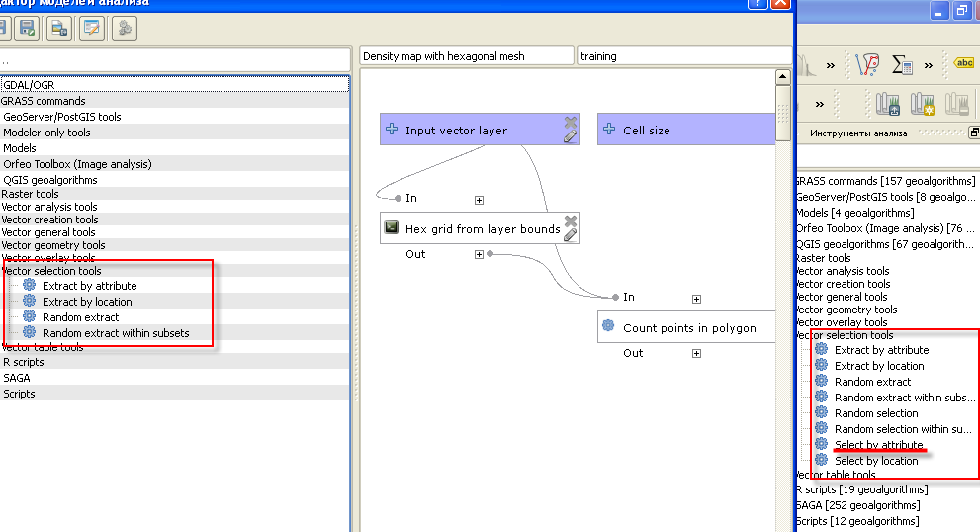Click the yellow abc labeling icon
This screenshot has height=532, width=980.
pyautogui.click(x=964, y=62)
